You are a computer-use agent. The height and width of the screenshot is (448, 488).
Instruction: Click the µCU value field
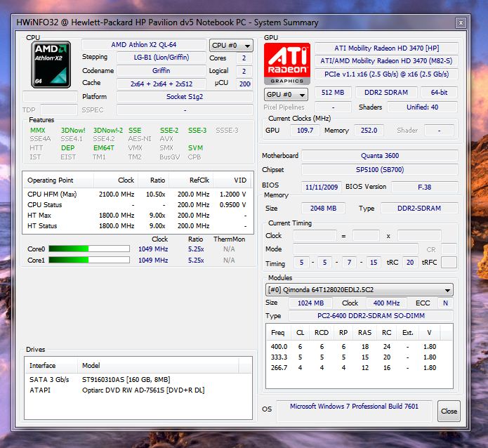tap(244, 84)
